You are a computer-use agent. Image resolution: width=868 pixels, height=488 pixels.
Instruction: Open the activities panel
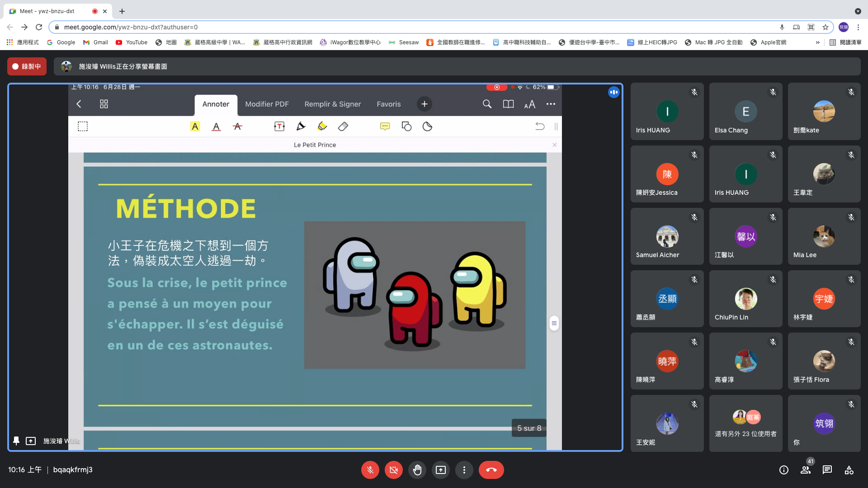(x=849, y=470)
